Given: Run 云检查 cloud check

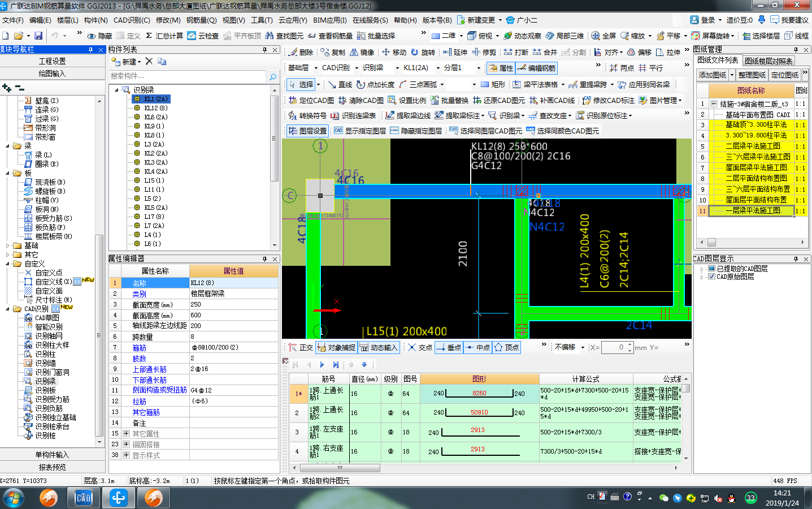Looking at the screenshot, I should [203, 36].
